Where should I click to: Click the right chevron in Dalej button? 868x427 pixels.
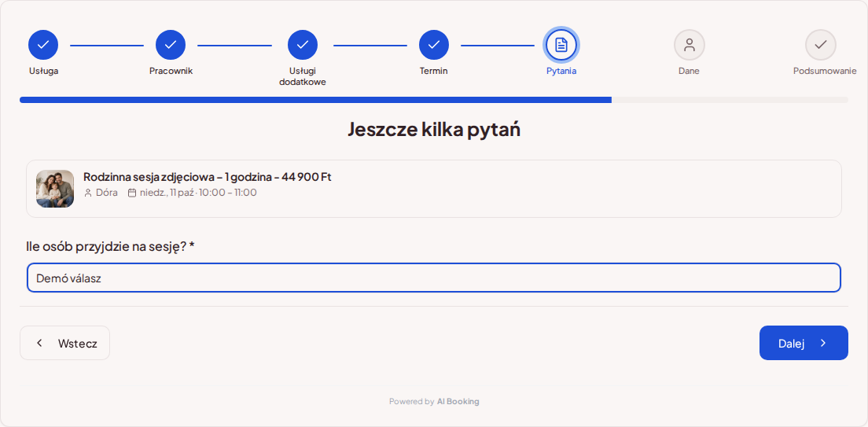(823, 343)
